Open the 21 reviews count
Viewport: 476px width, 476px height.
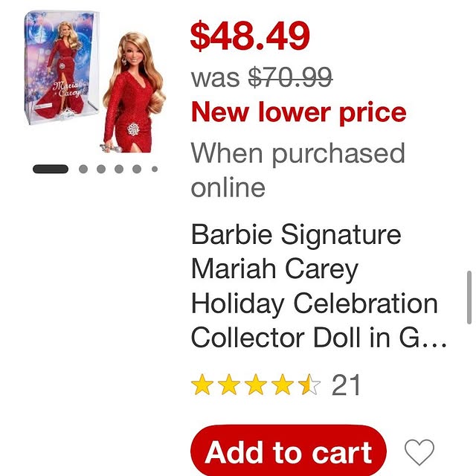[x=346, y=385]
